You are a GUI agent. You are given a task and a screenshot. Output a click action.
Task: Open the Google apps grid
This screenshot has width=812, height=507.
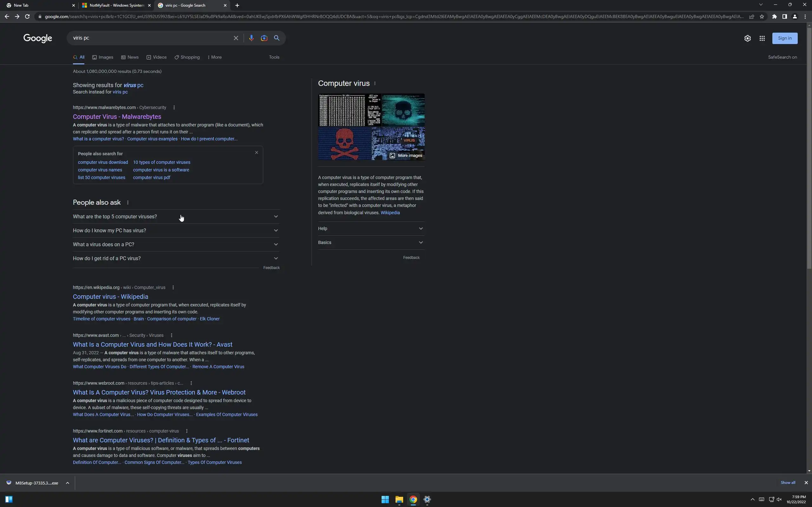point(762,38)
